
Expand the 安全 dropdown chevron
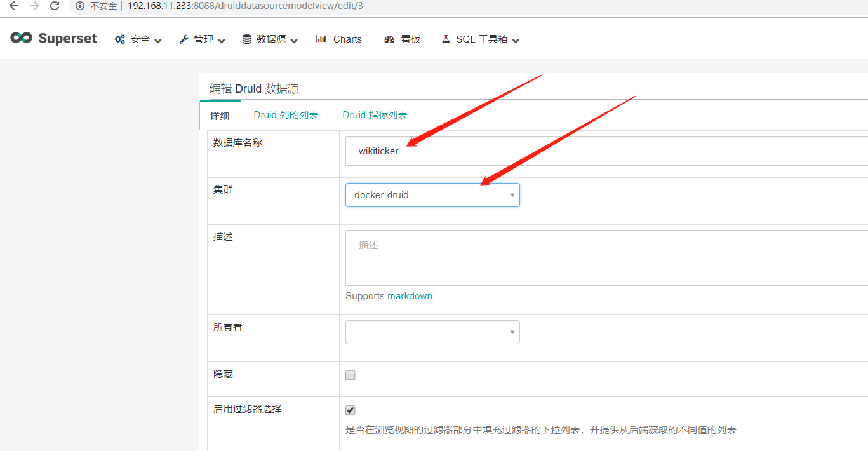coord(158,41)
